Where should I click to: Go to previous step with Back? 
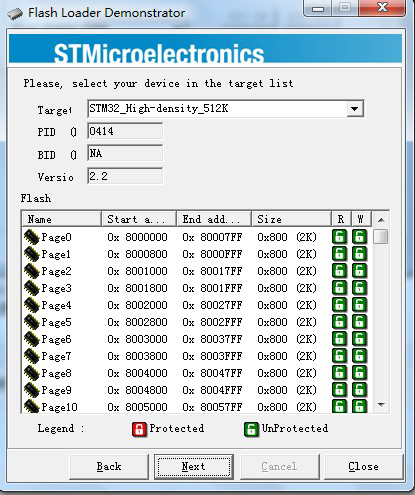click(x=109, y=467)
